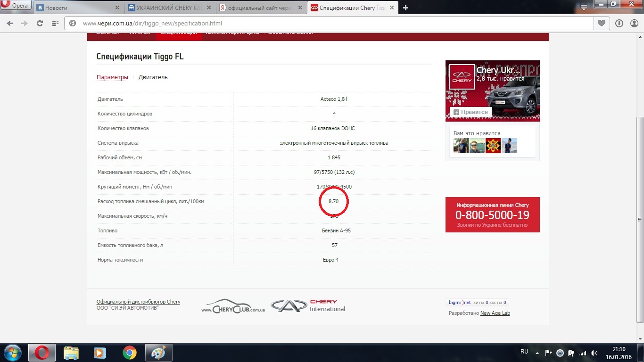
Task: Click the scrollbar up arrow
Action: [x=640, y=37]
